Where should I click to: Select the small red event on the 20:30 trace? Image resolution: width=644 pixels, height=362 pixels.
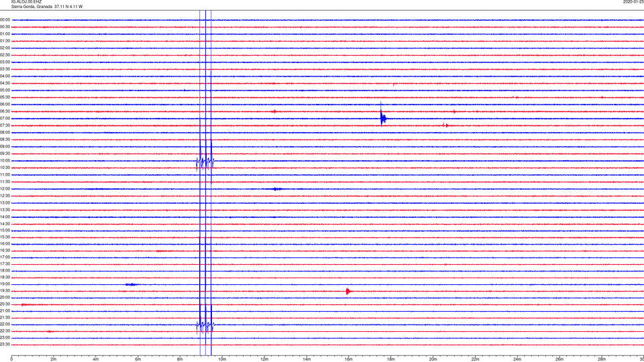(x=27, y=304)
